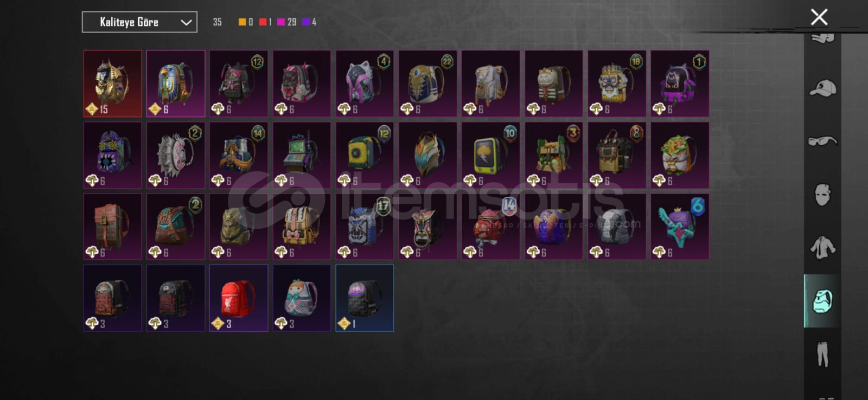Screen dimensions: 868x400
Task: Open the Kaliteye Göre sort dropdown
Action: (x=139, y=22)
